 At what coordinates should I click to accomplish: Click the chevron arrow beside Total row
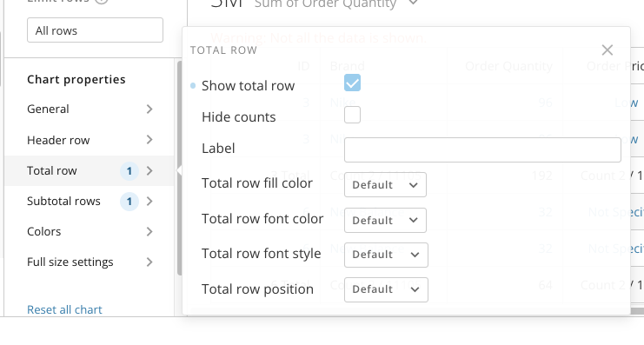149,171
